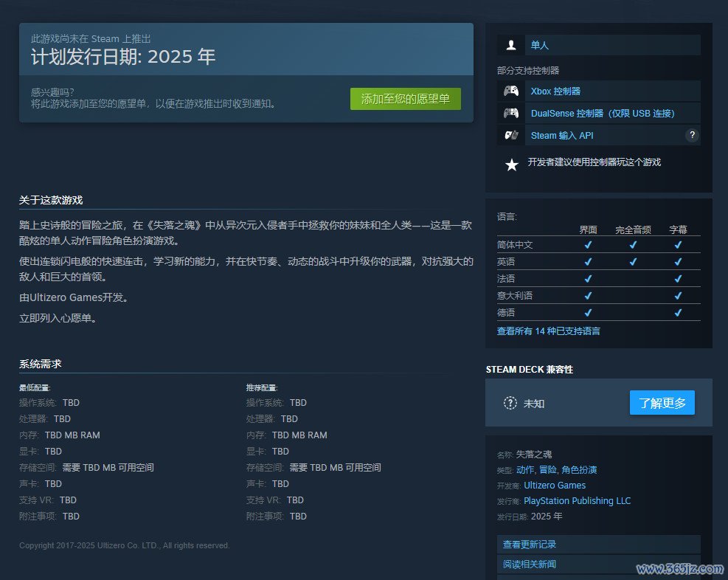Click the 部分支持控制器 label
728x580 pixels.
(x=528, y=71)
